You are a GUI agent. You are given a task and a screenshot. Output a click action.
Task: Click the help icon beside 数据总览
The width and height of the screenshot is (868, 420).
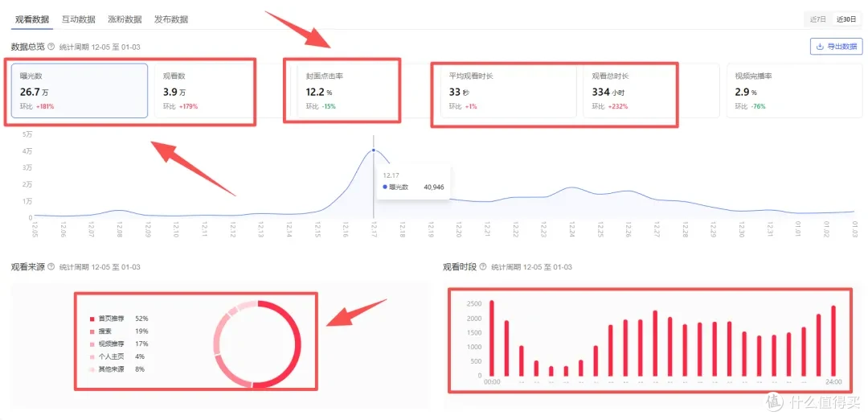click(51, 47)
